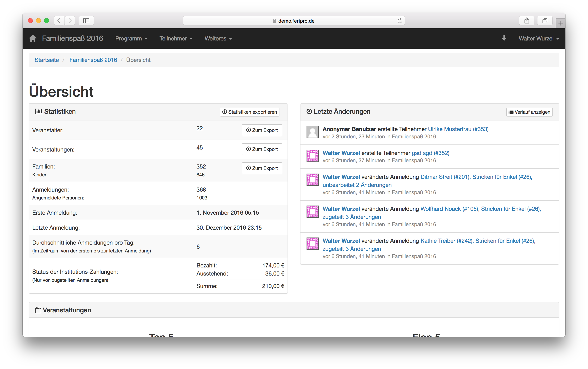The width and height of the screenshot is (588, 369).
Task: Click Statistiken exportieren button
Action: [x=250, y=112]
